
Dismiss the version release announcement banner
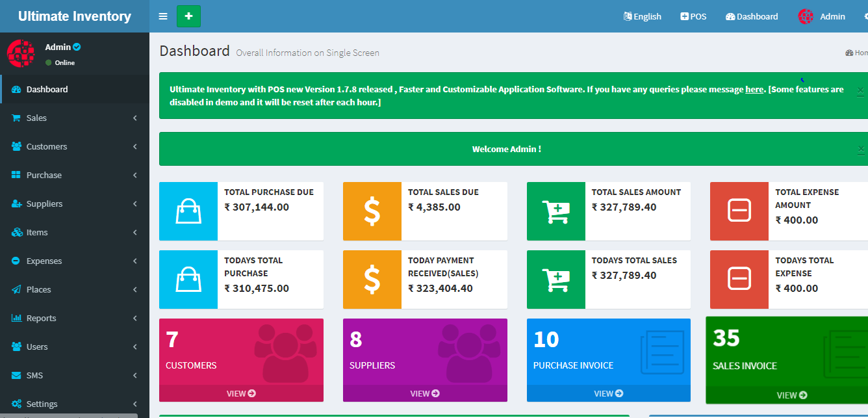coord(861,91)
